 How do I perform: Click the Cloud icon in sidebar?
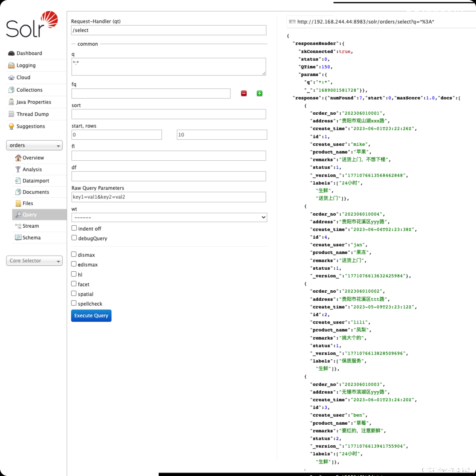pos(11,78)
